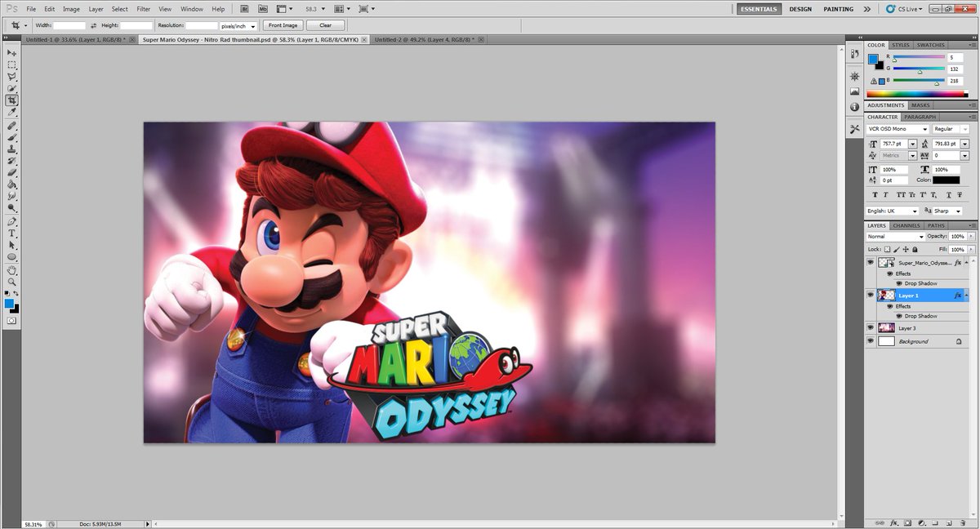Screen dimensions: 980x529
Task: Pick the Zoom tool in toolbox
Action: click(11, 282)
